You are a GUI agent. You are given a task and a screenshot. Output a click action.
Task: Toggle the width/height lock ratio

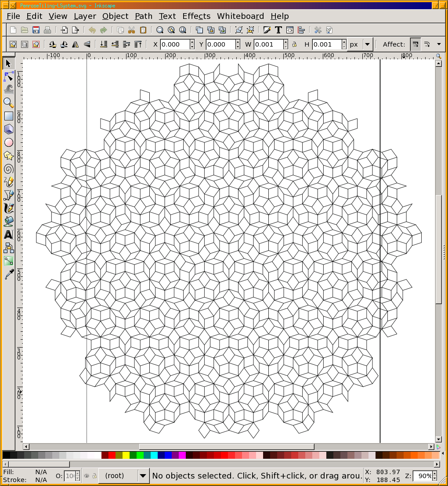pyautogui.click(x=294, y=44)
